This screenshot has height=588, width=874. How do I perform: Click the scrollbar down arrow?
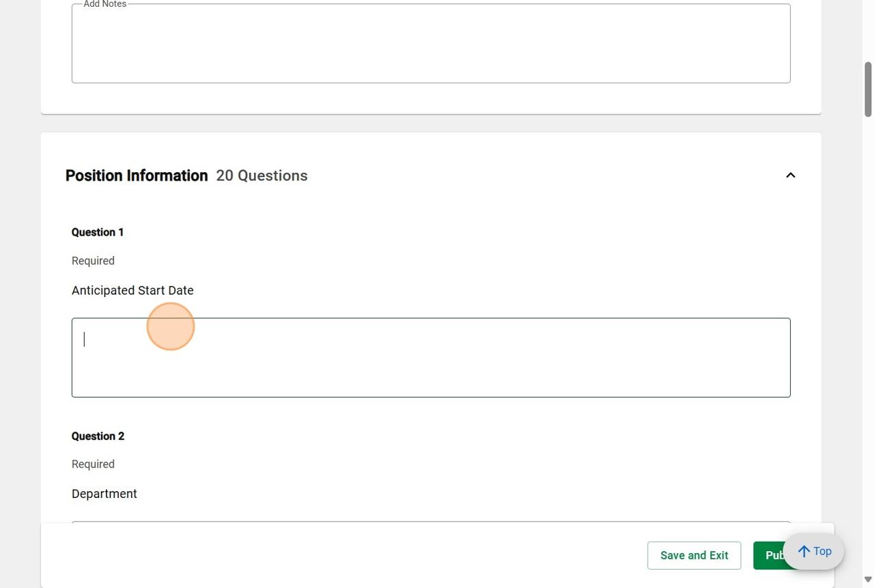(x=868, y=580)
